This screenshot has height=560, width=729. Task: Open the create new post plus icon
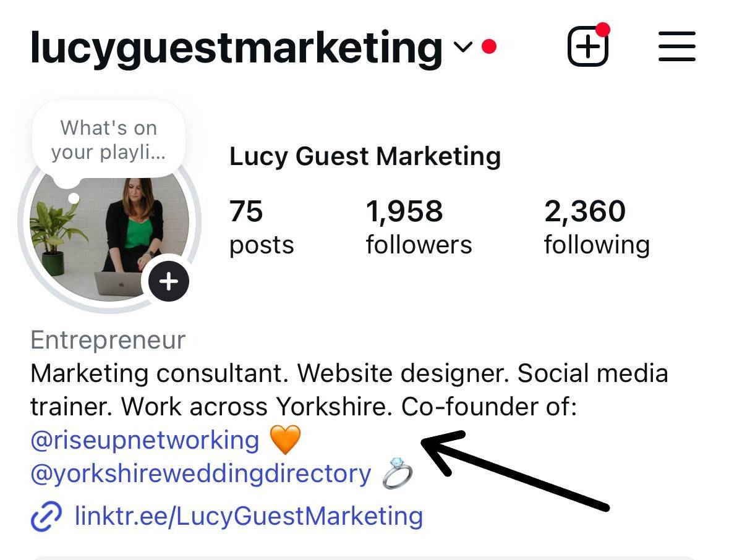(x=588, y=46)
